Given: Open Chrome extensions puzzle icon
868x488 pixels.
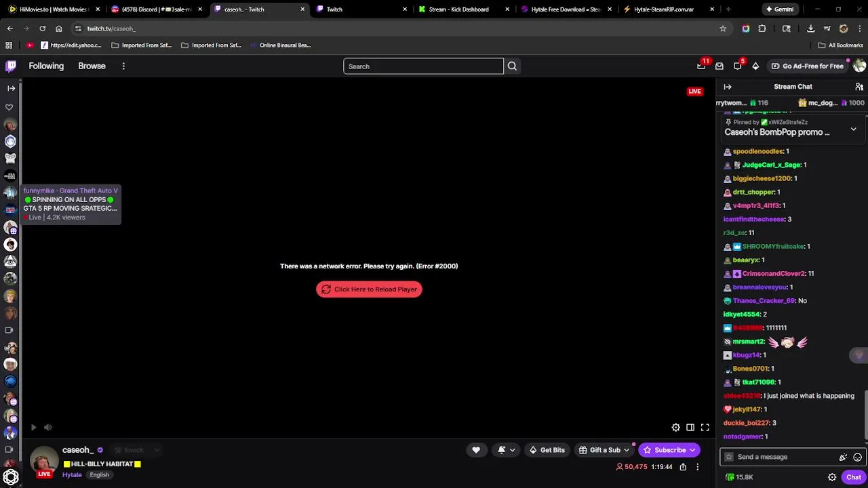Looking at the screenshot, I should point(762,28).
